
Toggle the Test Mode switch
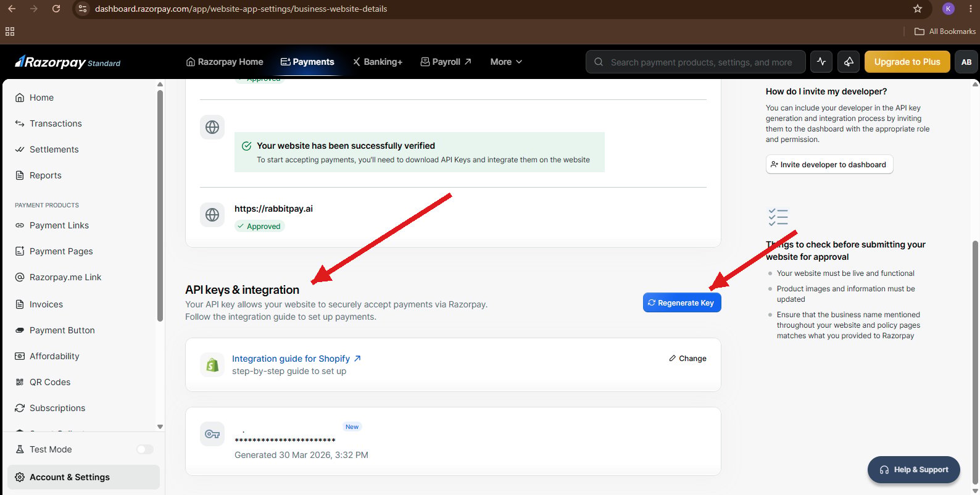tap(145, 449)
